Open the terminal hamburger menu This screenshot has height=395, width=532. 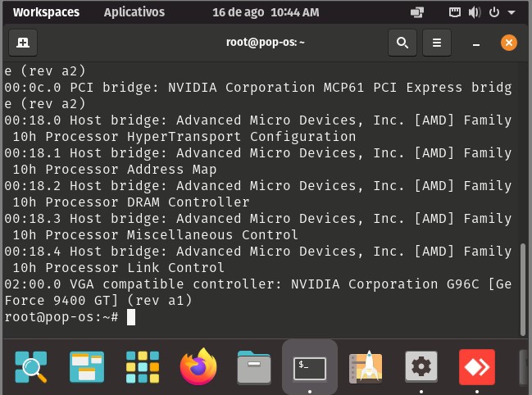437,43
